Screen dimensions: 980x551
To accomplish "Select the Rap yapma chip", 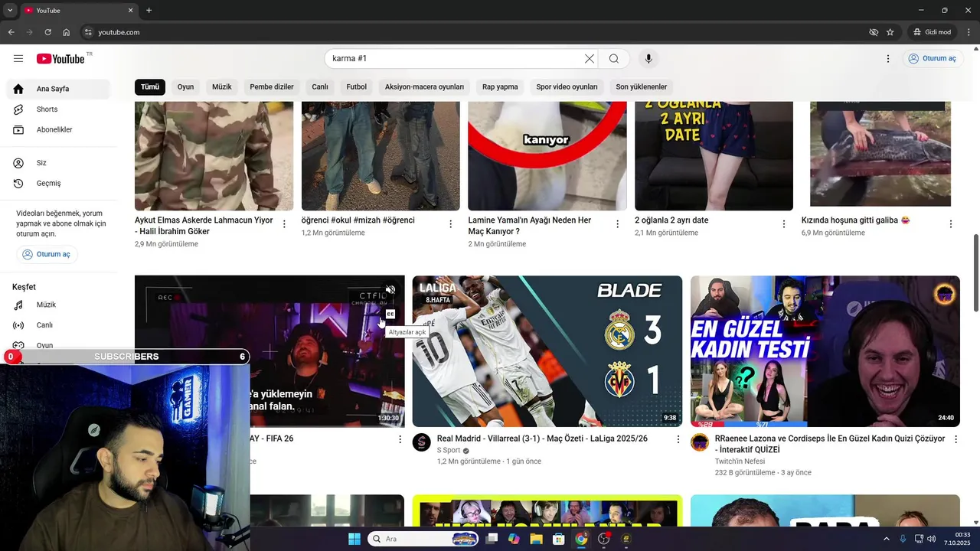I will point(500,87).
